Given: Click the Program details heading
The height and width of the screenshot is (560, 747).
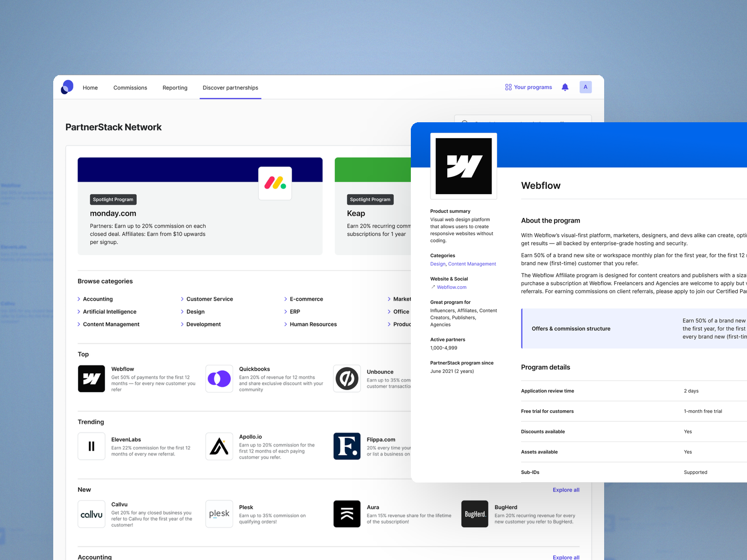Looking at the screenshot, I should [545, 367].
